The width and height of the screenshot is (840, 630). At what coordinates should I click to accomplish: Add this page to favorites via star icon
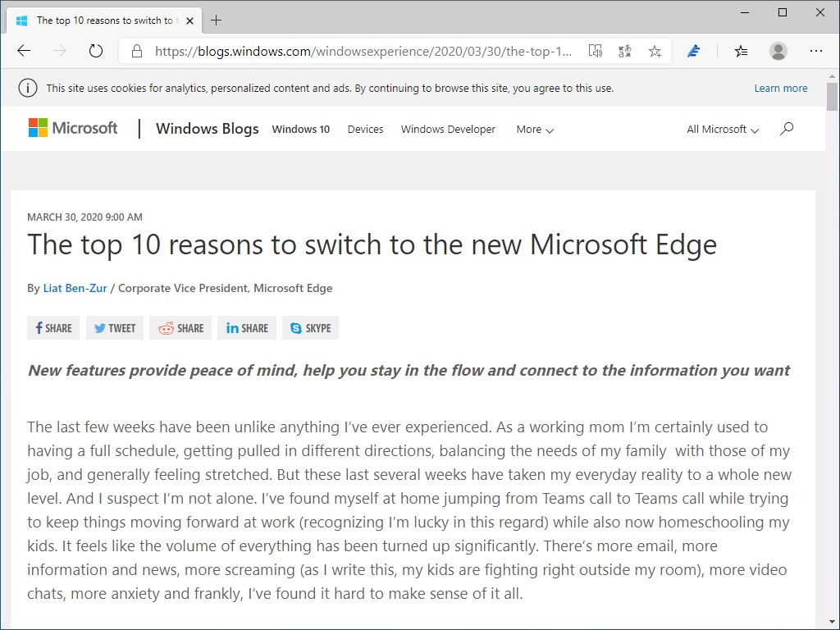pyautogui.click(x=655, y=51)
